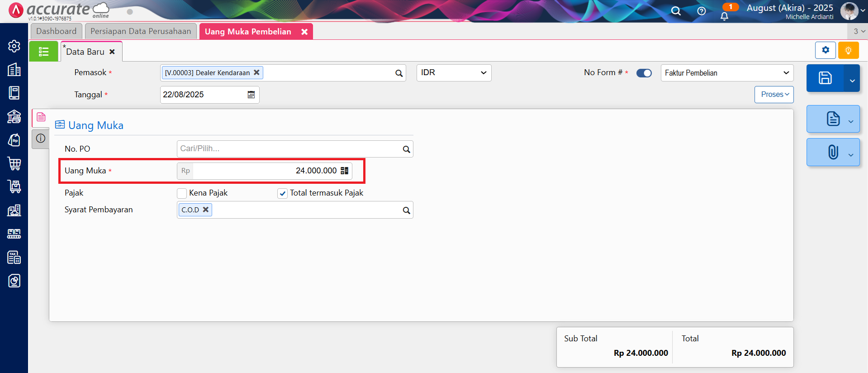Open the fixed asset module icon
The width and height of the screenshot is (868, 373).
tap(14, 210)
